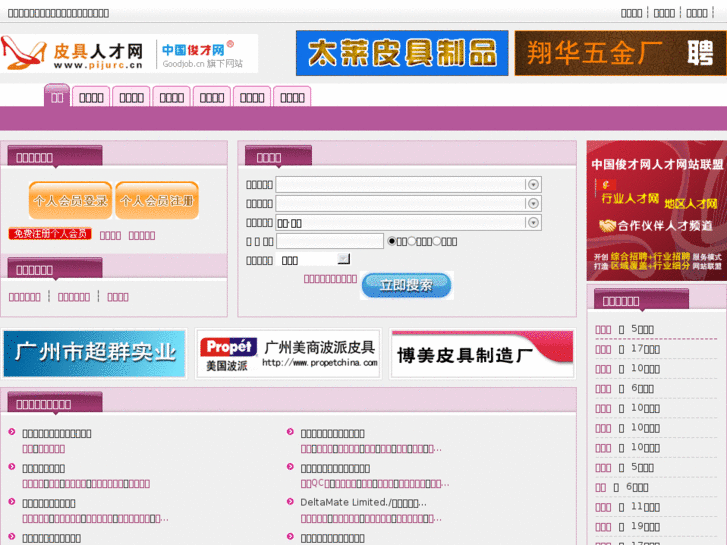Click the red 免费注册个人会员 button

[50, 234]
